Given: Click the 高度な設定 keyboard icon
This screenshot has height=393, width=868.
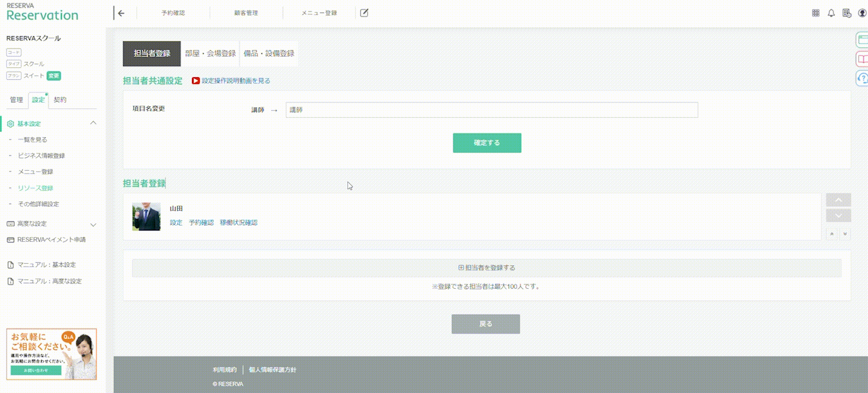Looking at the screenshot, I should coord(10,224).
